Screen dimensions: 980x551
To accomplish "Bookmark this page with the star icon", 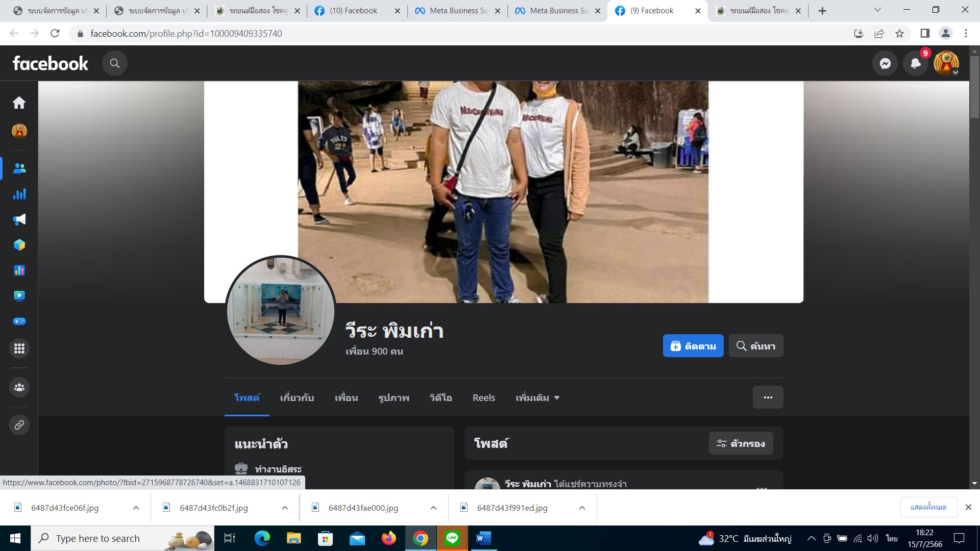I will point(899,34).
